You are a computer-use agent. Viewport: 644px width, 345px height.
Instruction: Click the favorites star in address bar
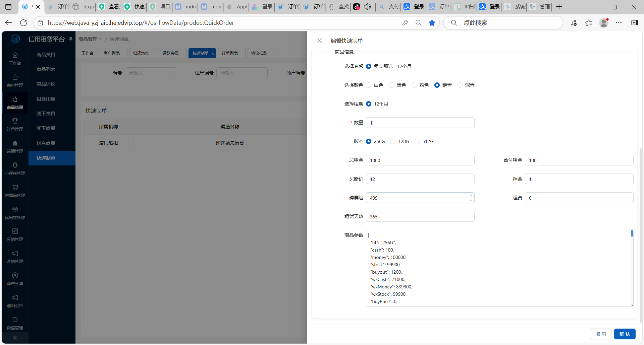point(432,23)
